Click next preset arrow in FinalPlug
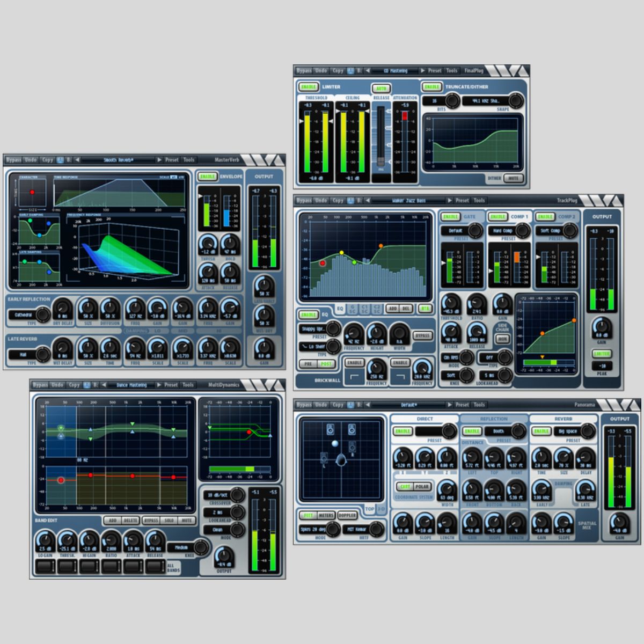This screenshot has height=644, width=644. click(x=422, y=70)
